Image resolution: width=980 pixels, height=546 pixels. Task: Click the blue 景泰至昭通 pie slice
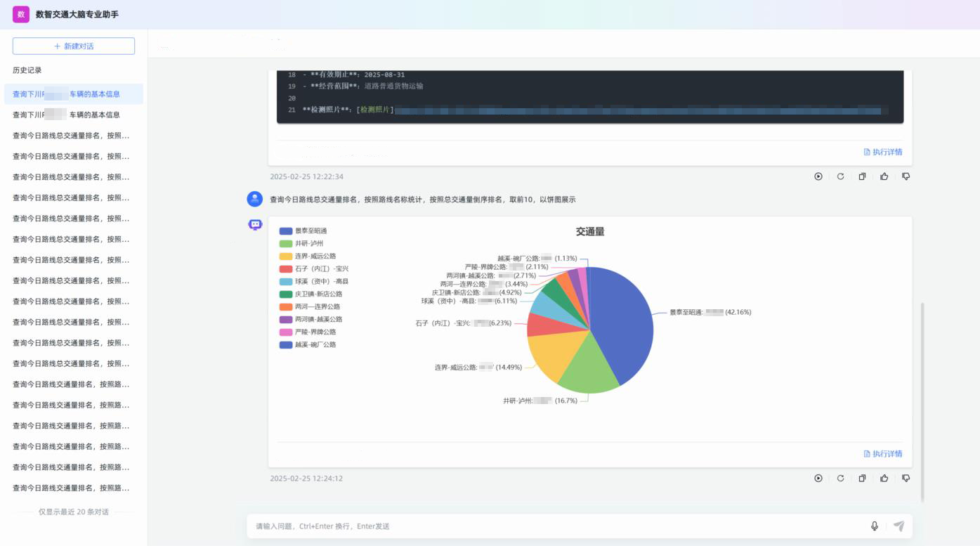[x=622, y=323]
